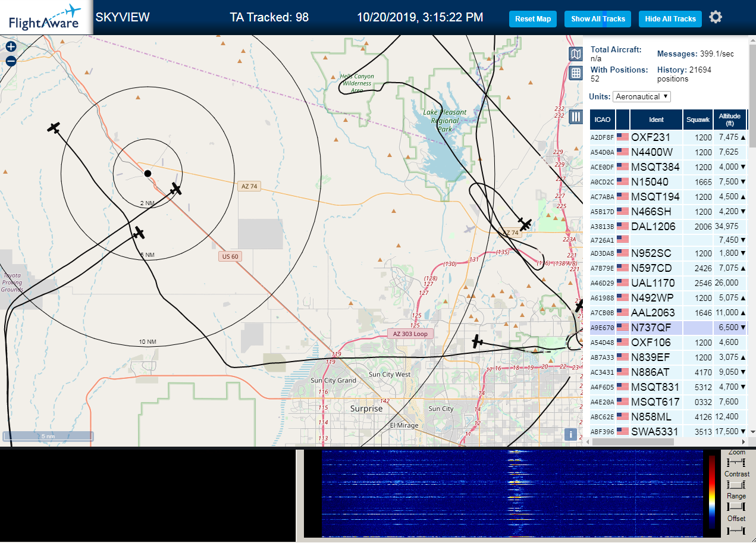Toggle the sidebar with three-bar column icon
This screenshot has height=543, width=756.
coord(575,117)
